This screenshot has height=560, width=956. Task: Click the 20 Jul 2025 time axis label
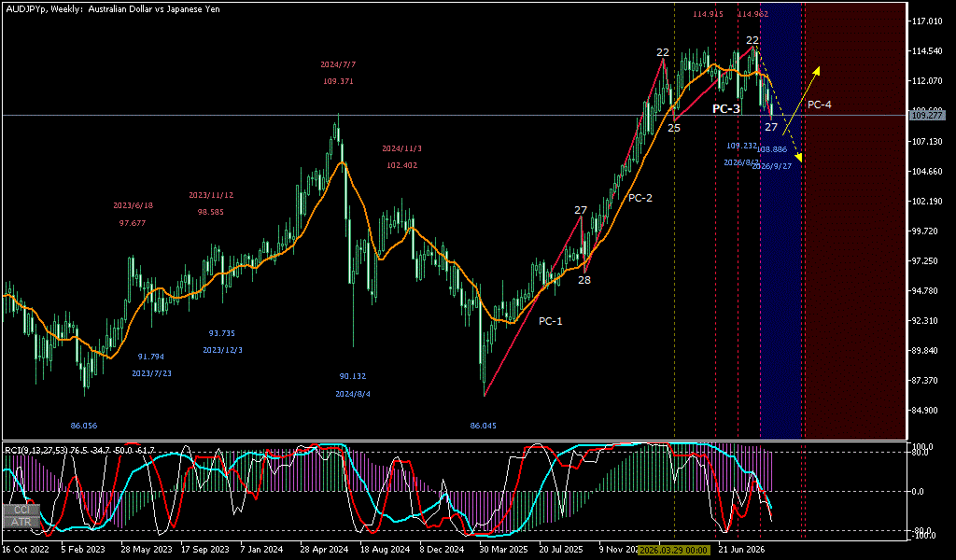click(x=561, y=549)
